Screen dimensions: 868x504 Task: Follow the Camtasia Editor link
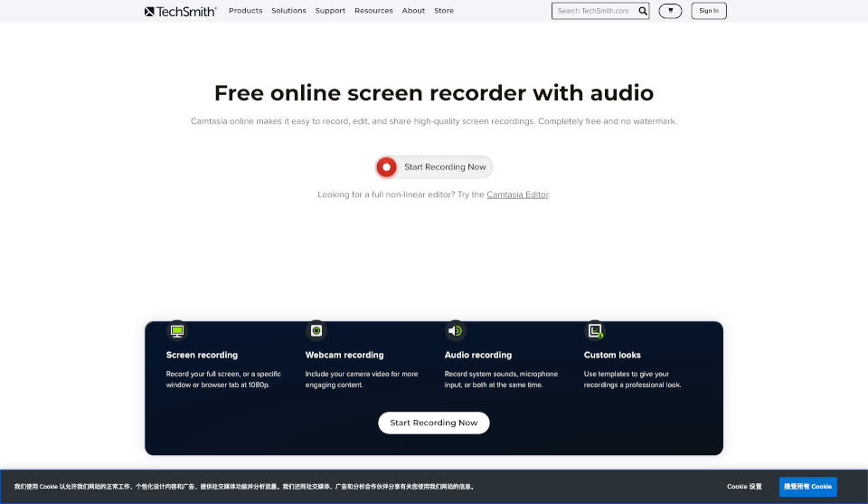pyautogui.click(x=517, y=195)
